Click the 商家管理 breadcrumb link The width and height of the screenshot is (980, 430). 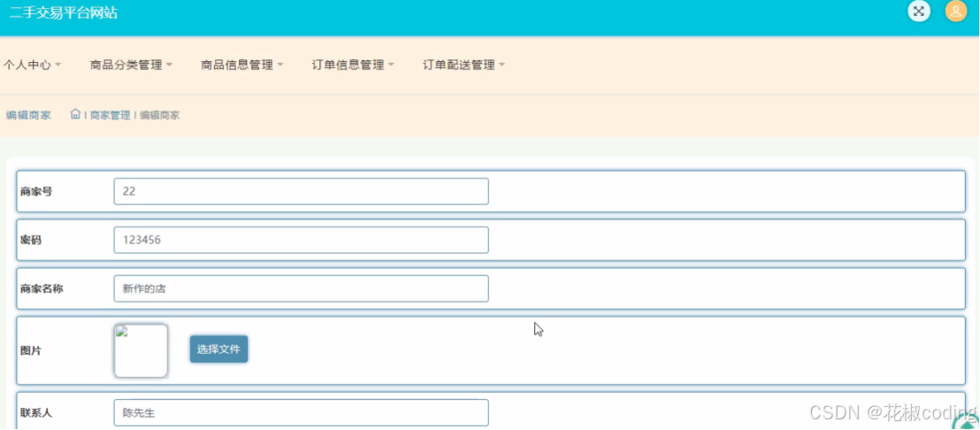point(110,115)
